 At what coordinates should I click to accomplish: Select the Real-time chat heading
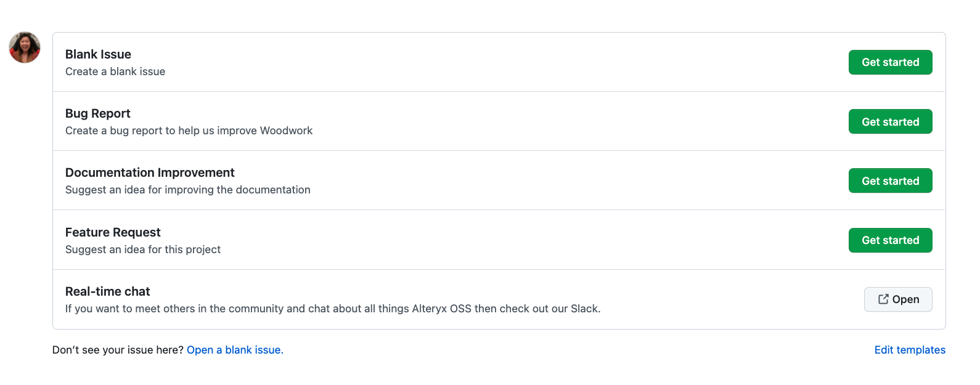point(107,291)
